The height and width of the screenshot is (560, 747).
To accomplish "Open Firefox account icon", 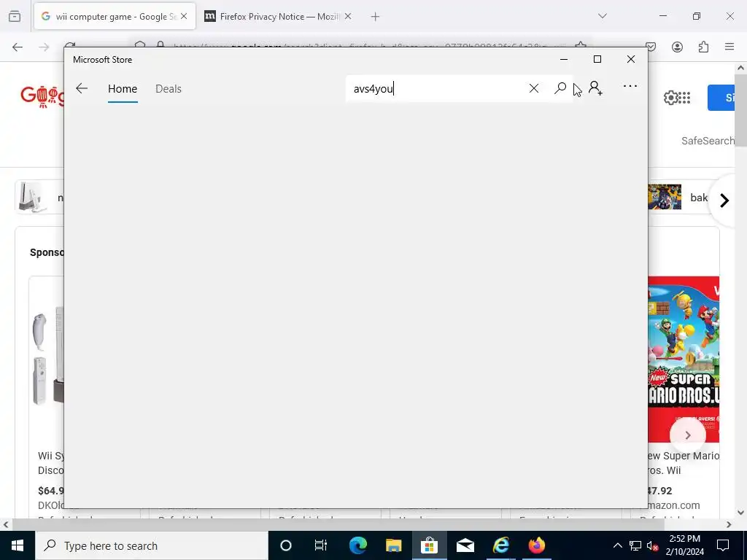I will (x=677, y=47).
